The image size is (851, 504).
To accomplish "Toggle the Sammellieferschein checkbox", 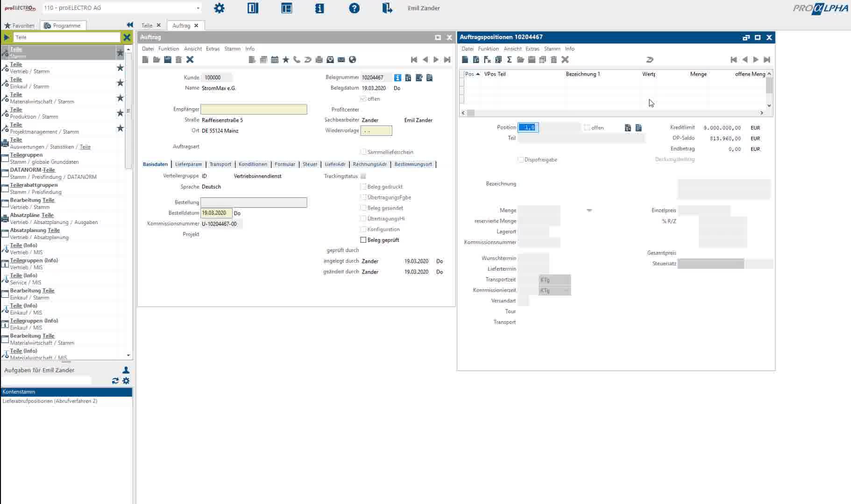I will click(363, 152).
